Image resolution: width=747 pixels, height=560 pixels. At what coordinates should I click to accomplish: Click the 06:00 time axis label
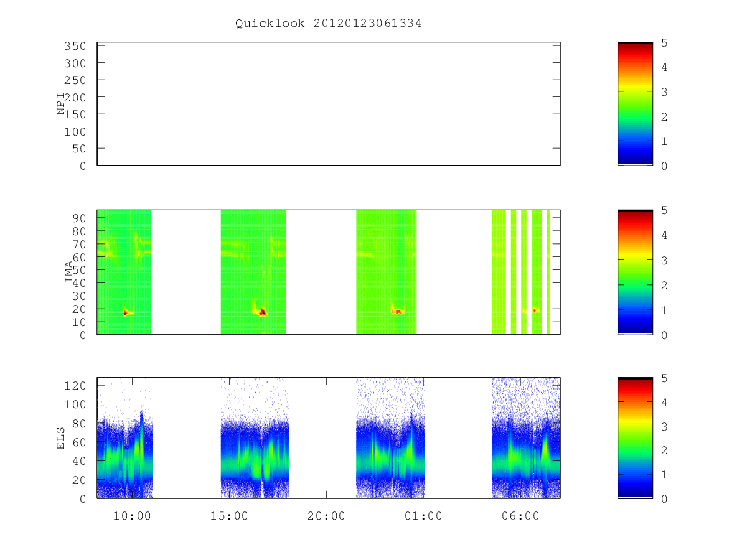point(521,516)
